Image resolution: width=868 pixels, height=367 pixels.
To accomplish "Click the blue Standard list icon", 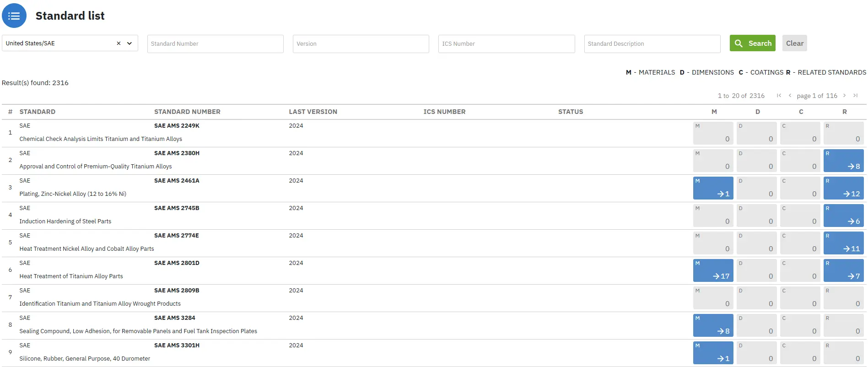I will click(14, 16).
